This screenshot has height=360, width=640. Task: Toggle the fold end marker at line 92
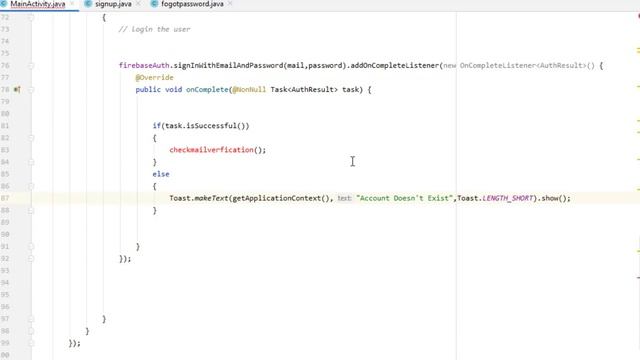(31, 258)
